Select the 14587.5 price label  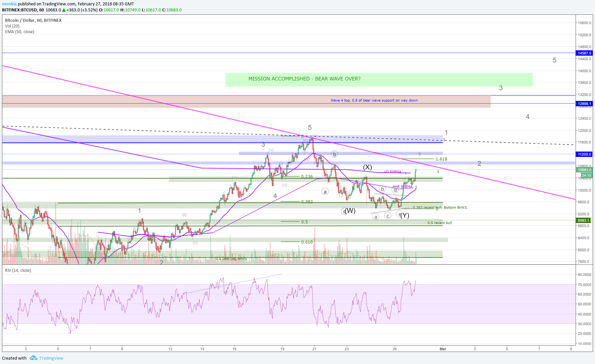pyautogui.click(x=585, y=53)
